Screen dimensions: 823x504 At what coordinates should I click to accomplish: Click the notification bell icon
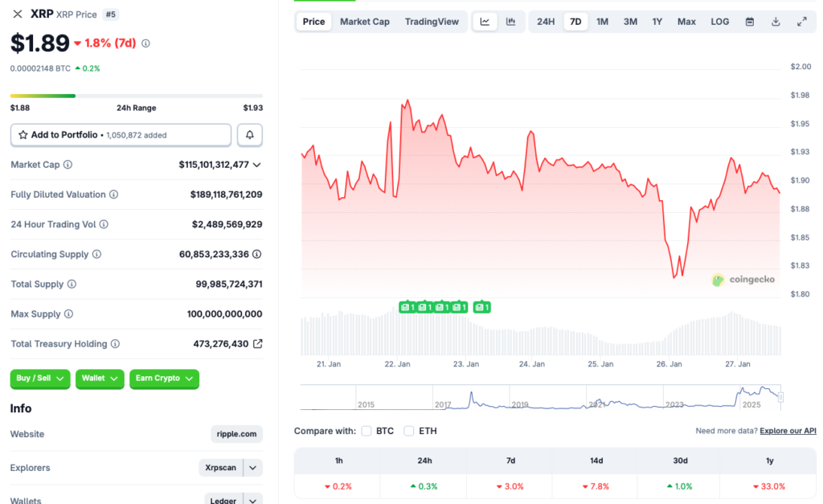(249, 134)
